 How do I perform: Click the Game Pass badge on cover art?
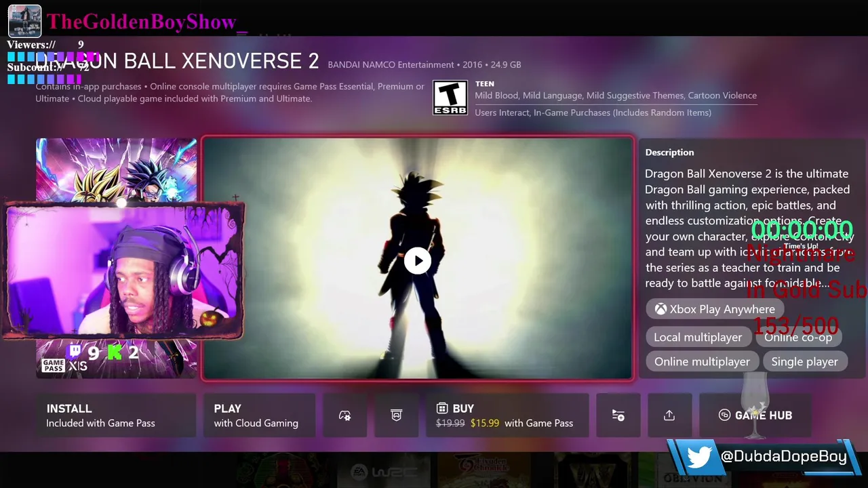(53, 365)
